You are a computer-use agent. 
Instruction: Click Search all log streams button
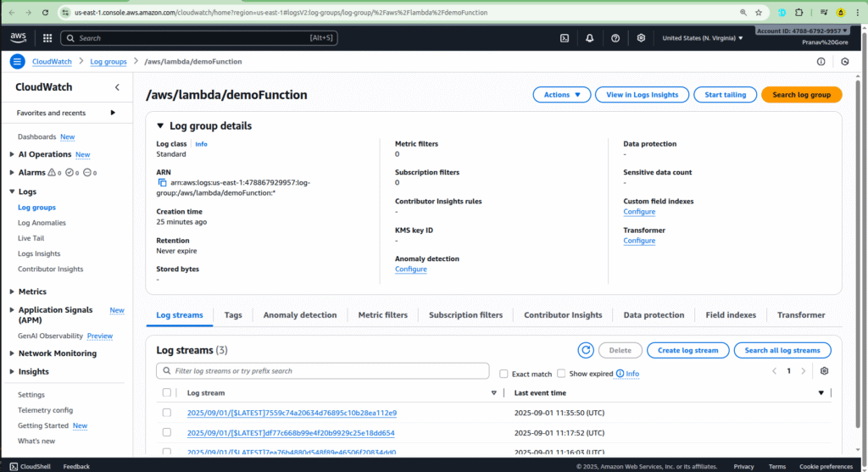pos(782,350)
